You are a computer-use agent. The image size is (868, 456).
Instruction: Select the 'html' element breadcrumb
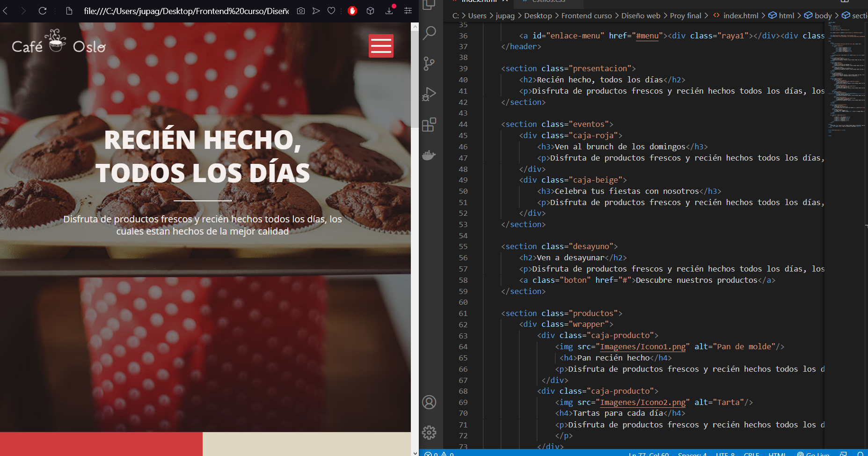click(781, 15)
